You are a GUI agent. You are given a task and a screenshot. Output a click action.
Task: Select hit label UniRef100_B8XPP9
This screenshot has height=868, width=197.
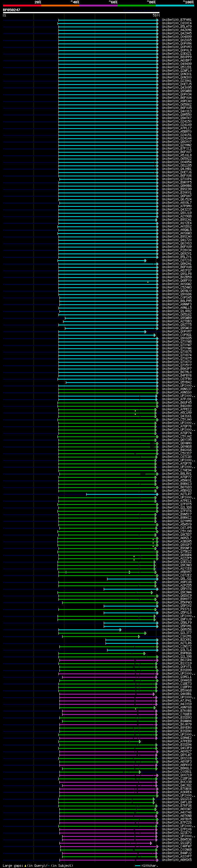(x=176, y=57)
